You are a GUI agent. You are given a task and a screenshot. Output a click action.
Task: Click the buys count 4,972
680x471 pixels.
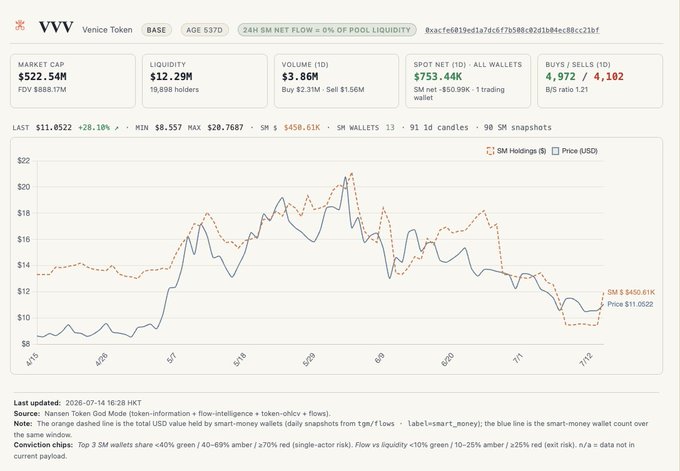coord(560,77)
